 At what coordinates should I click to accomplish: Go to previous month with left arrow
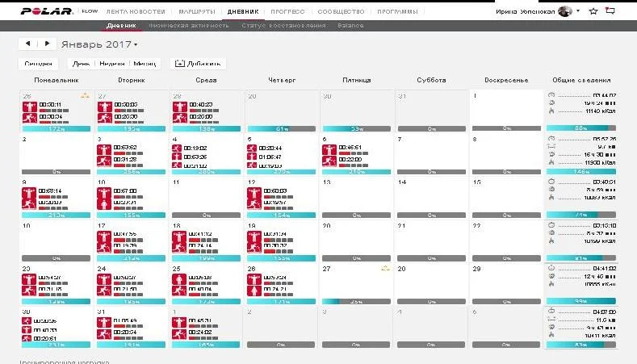(x=27, y=44)
